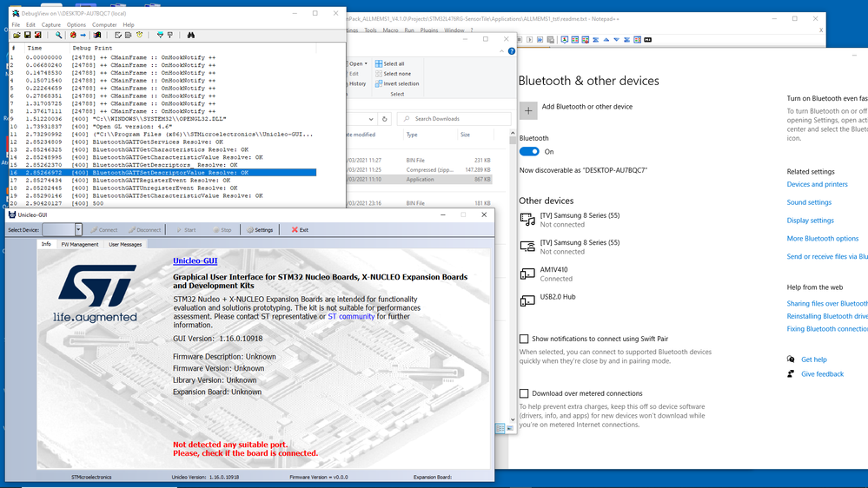
Task: Click Search Downloads field in Explorer
Action: coord(454,119)
